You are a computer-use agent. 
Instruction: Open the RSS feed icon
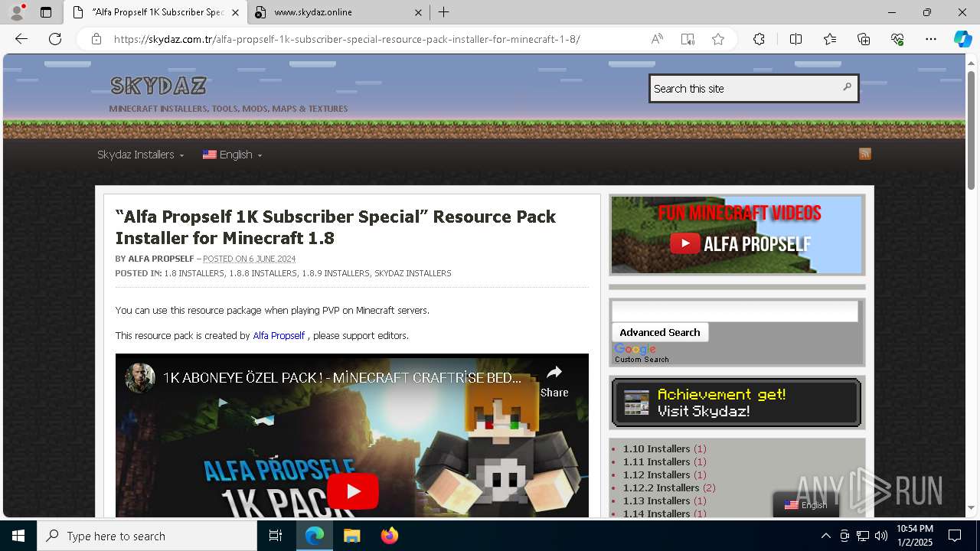865,154
